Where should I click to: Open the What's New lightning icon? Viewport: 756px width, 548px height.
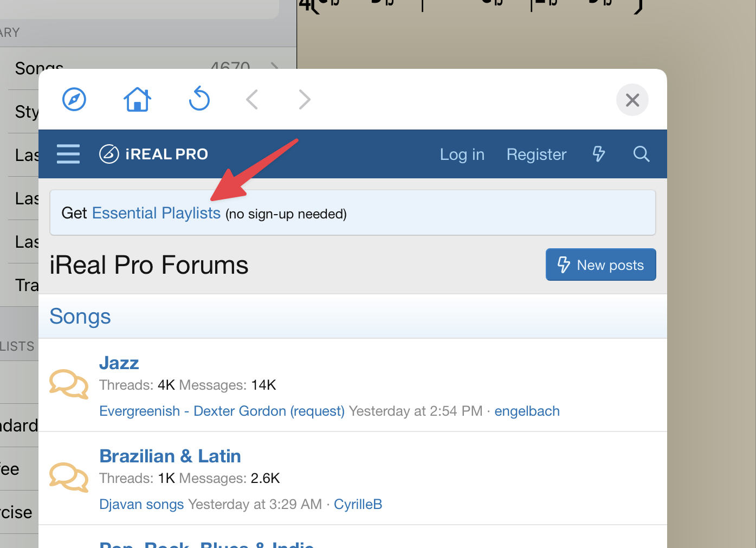pyautogui.click(x=599, y=154)
